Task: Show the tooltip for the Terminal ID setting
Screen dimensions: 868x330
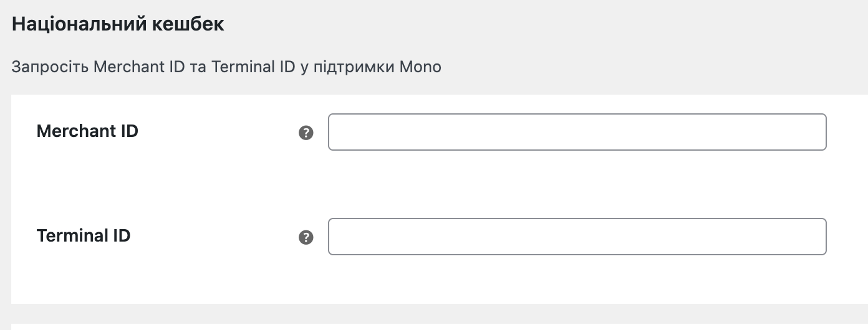Action: click(306, 237)
